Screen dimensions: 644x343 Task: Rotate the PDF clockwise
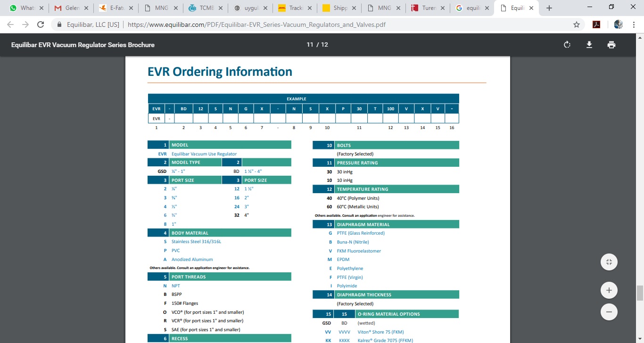(567, 45)
